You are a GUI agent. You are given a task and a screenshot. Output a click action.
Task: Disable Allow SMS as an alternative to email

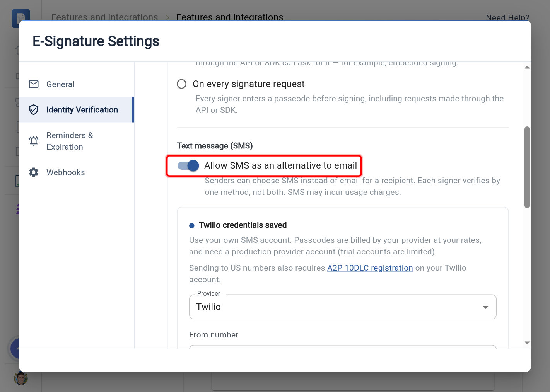point(188,165)
